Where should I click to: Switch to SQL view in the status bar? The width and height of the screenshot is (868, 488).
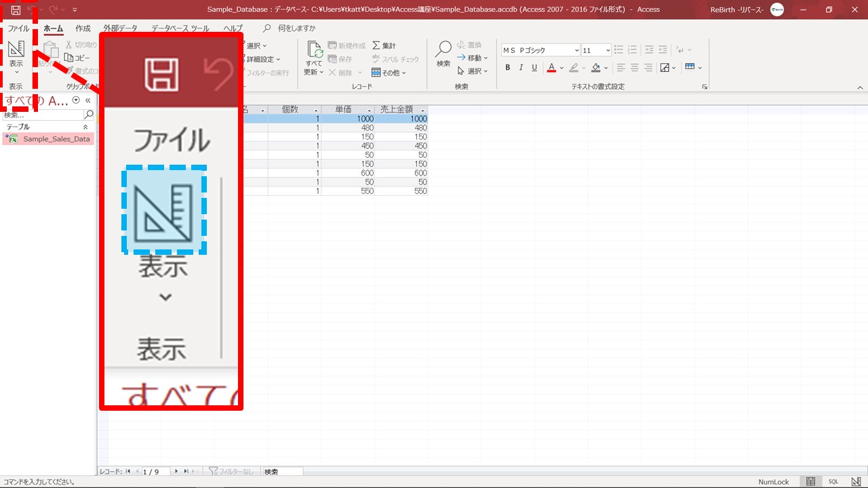(x=833, y=482)
